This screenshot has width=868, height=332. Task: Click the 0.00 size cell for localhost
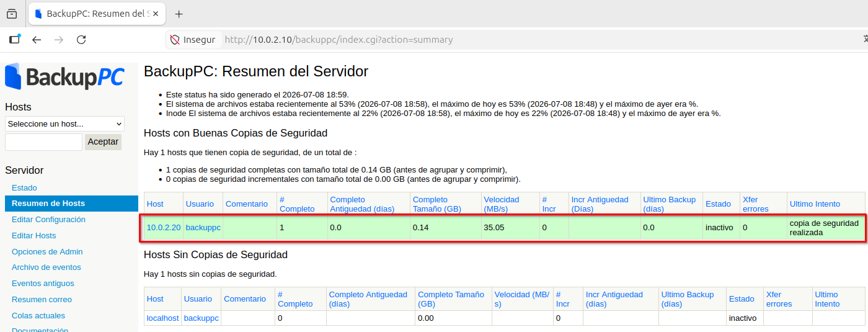click(x=453, y=318)
